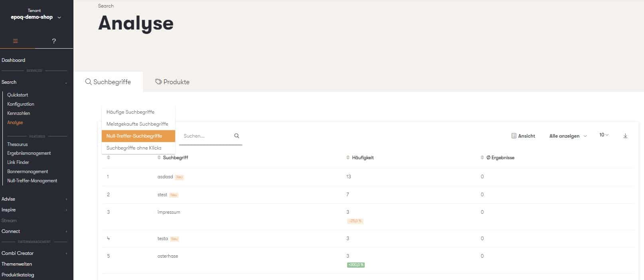
Task: Click the hamburger menu icon in sidebar
Action: (x=16, y=41)
